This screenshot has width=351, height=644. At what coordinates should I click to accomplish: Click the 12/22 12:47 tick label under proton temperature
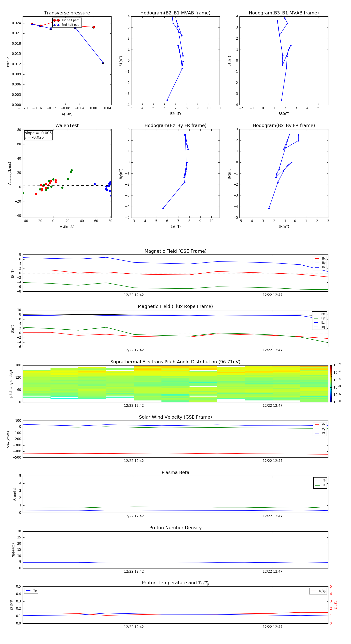pos(272,627)
